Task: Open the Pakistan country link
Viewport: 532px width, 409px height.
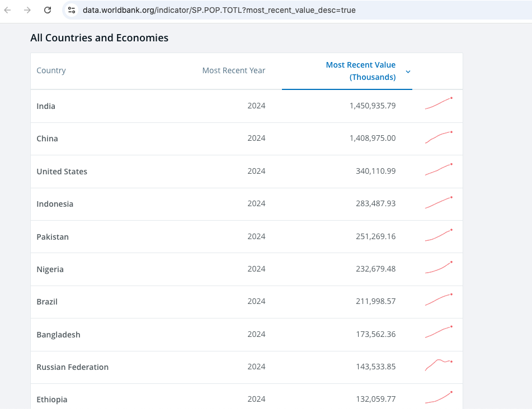Action: click(x=53, y=237)
